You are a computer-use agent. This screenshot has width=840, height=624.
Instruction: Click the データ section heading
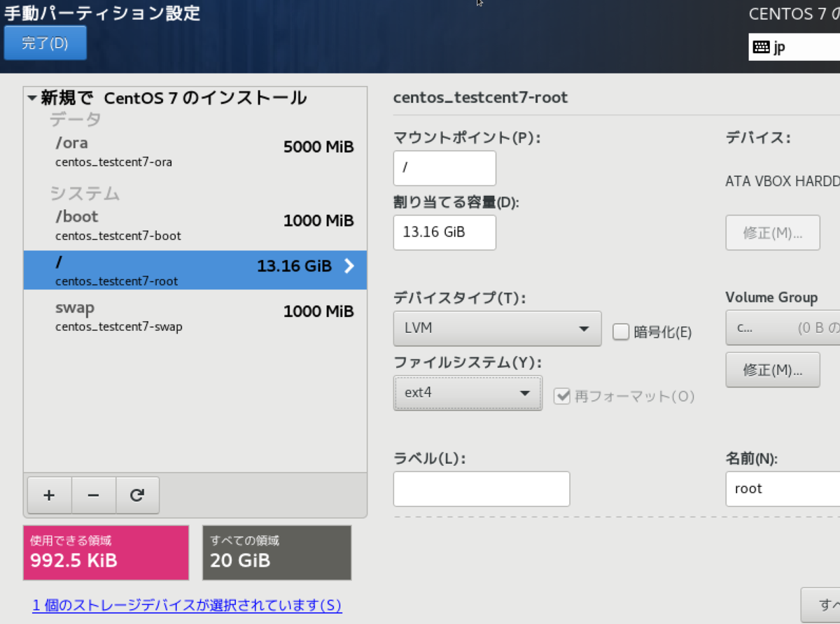[75, 120]
